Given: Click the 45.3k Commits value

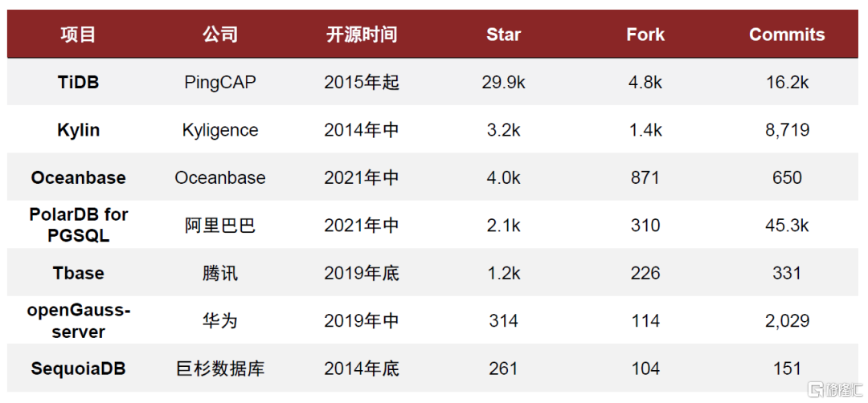Looking at the screenshot, I should [x=787, y=225].
